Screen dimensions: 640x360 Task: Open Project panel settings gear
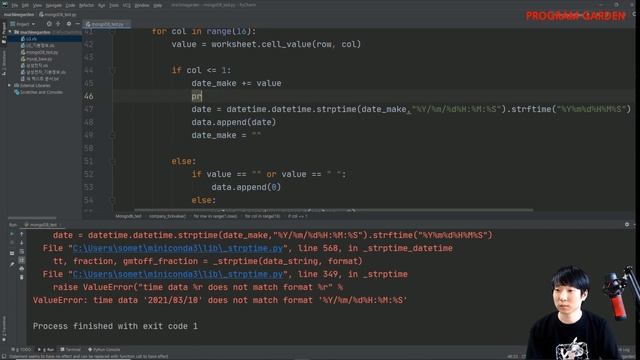pyautogui.click(x=69, y=24)
